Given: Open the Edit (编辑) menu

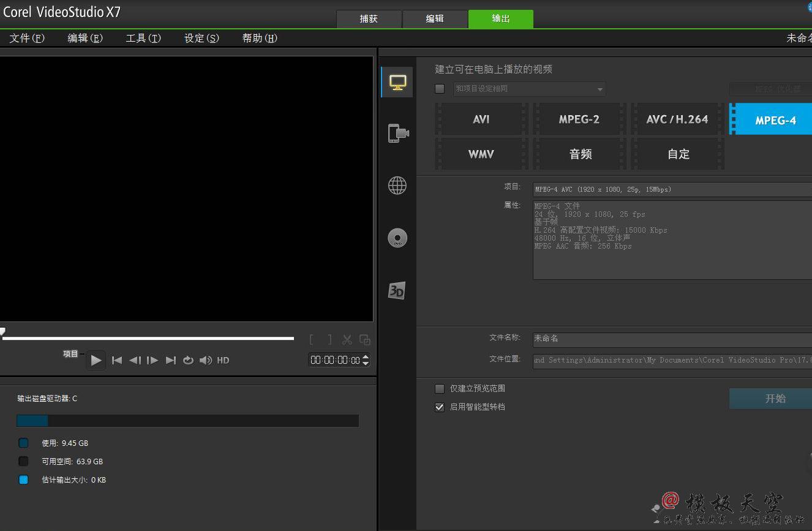Looking at the screenshot, I should point(85,38).
